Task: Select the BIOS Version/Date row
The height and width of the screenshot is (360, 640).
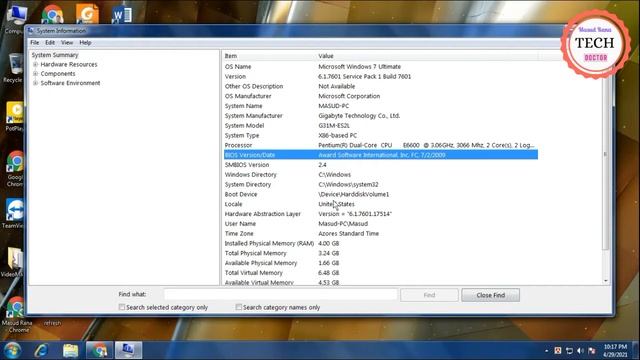Action: tap(381, 155)
